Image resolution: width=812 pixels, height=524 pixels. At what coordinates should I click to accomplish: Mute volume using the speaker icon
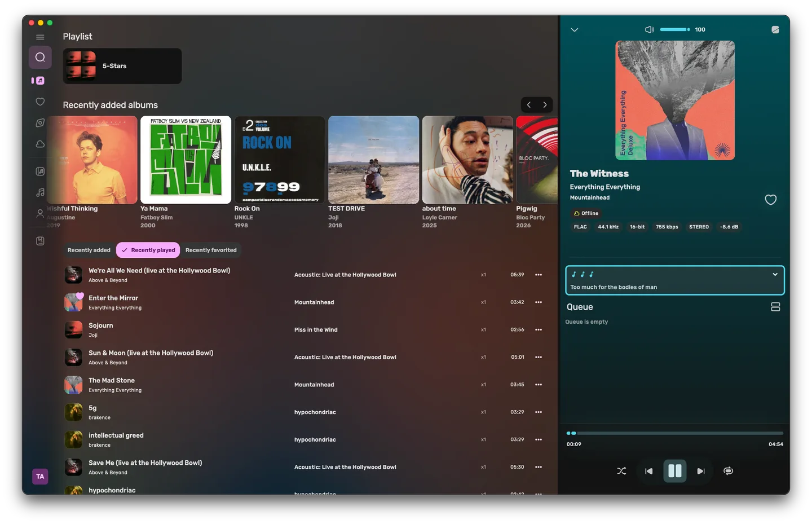click(650, 29)
